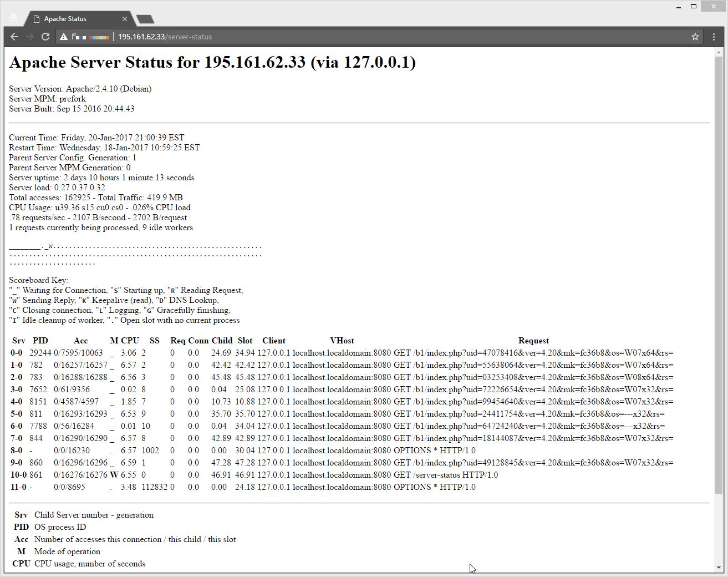Maximize the browser window
Screen dimensions: 728x577
tap(694, 7)
